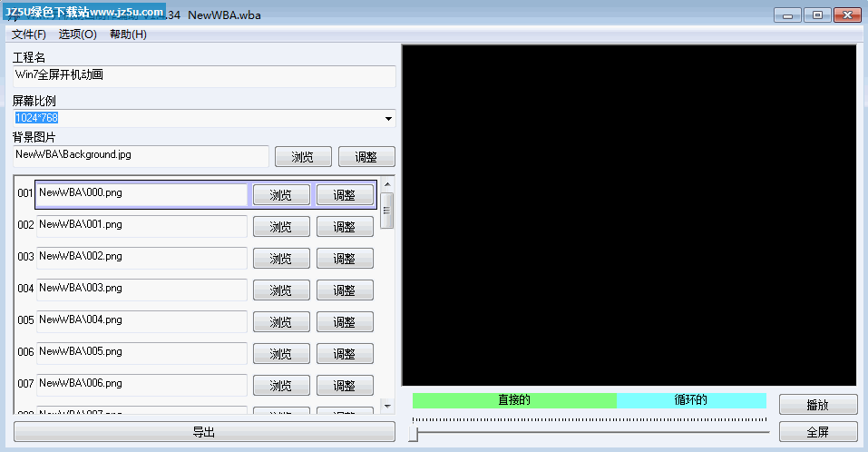Browse for the background image

point(303,157)
